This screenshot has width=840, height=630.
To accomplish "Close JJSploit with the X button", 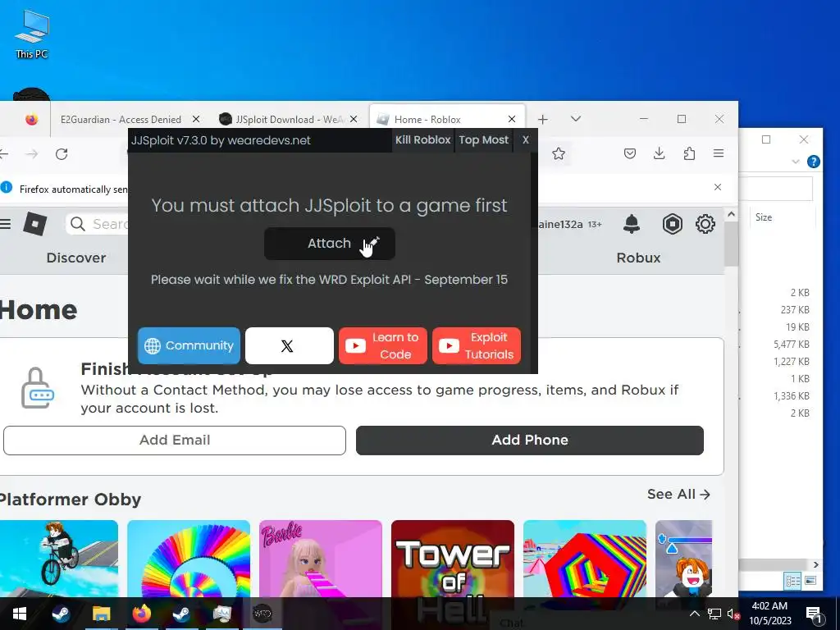I will point(526,139).
